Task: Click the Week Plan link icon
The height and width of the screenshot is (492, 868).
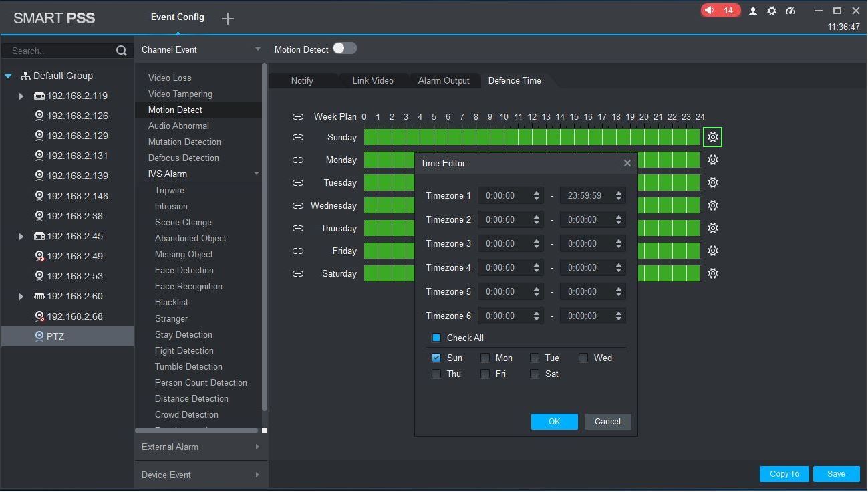Action: (x=298, y=116)
